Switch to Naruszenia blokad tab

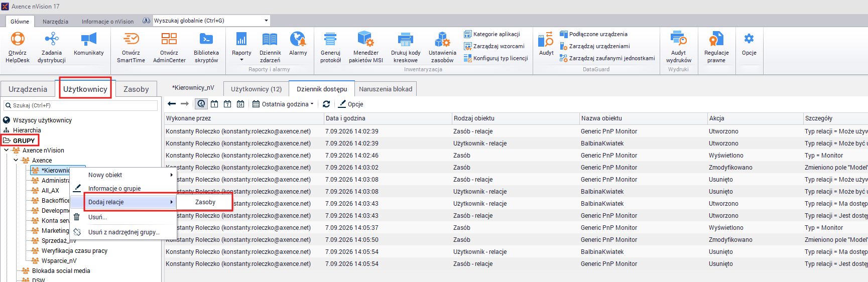tap(386, 89)
